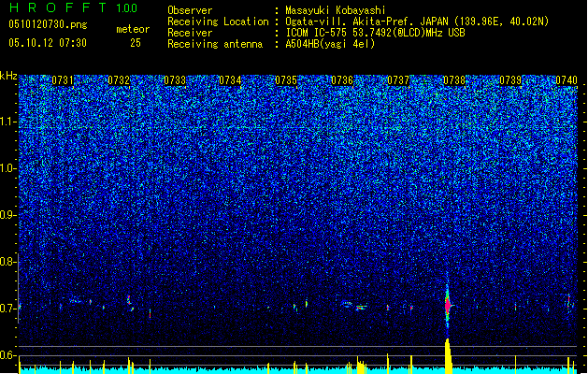Click observer name Masayuki Kobayashi

pyautogui.click(x=336, y=10)
